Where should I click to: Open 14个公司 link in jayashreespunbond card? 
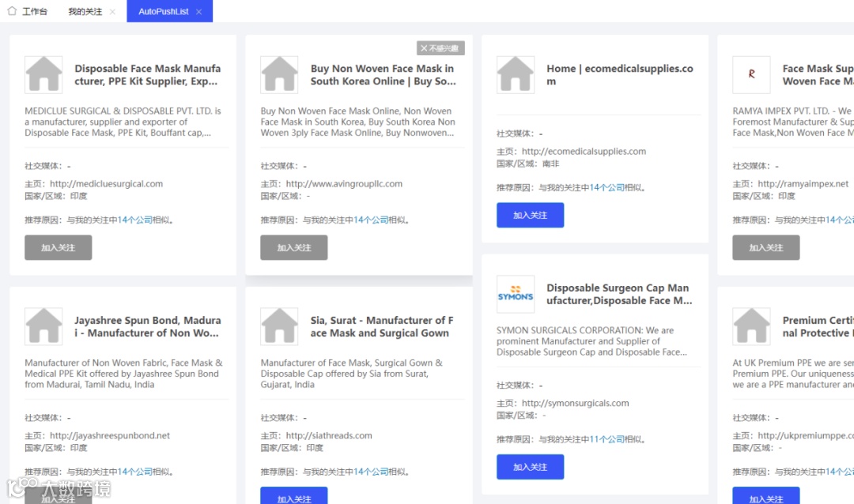[135, 472]
